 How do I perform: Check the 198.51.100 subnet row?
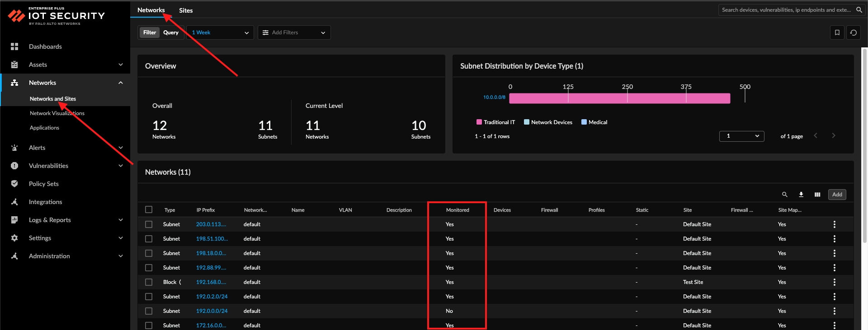click(x=149, y=239)
